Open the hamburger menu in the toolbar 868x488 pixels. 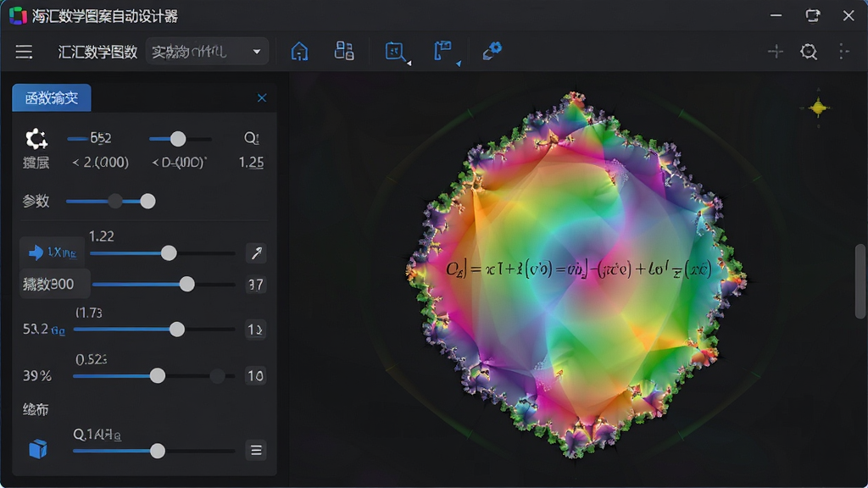point(24,52)
